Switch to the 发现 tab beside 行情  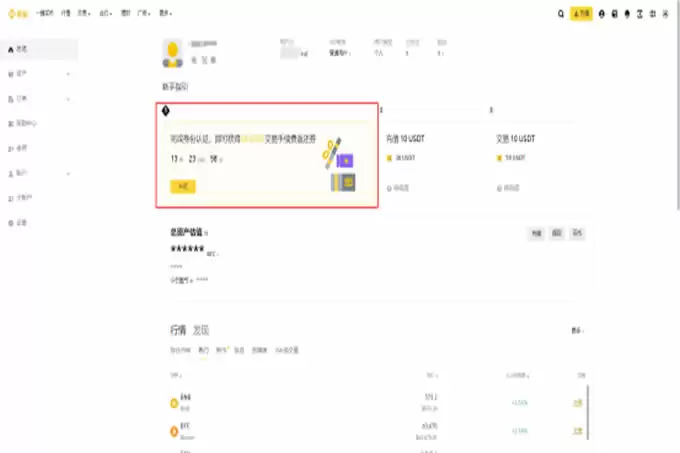point(201,330)
